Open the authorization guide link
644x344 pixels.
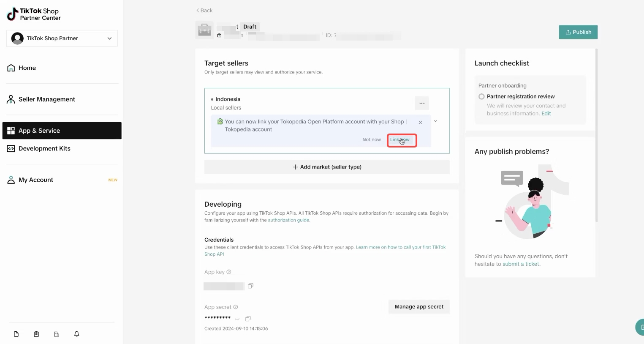point(288,220)
